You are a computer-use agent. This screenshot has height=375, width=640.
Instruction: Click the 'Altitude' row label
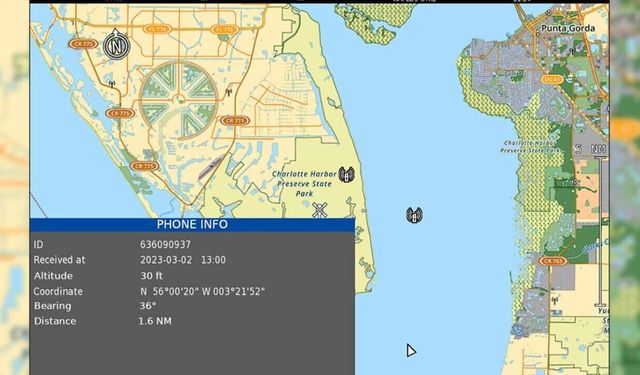pos(53,276)
